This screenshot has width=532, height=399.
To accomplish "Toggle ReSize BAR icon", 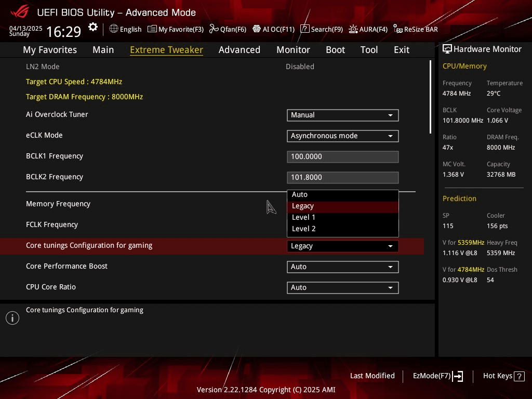I will (398, 29).
